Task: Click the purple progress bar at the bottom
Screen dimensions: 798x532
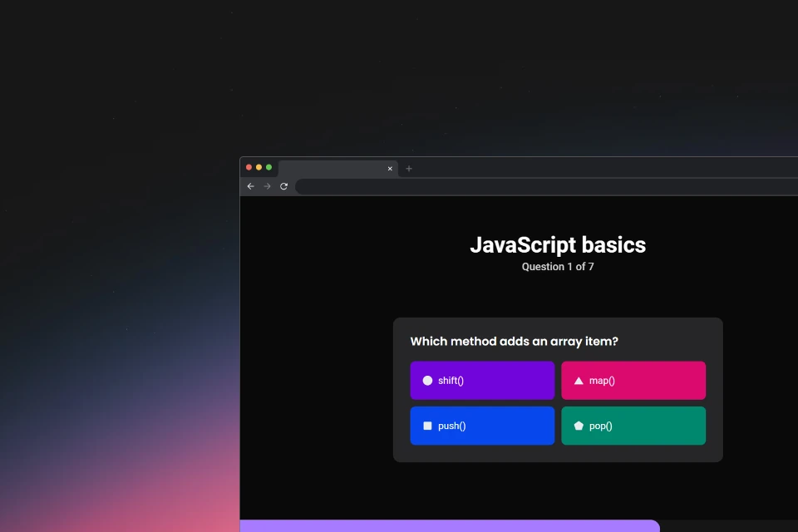Action: pos(450,526)
